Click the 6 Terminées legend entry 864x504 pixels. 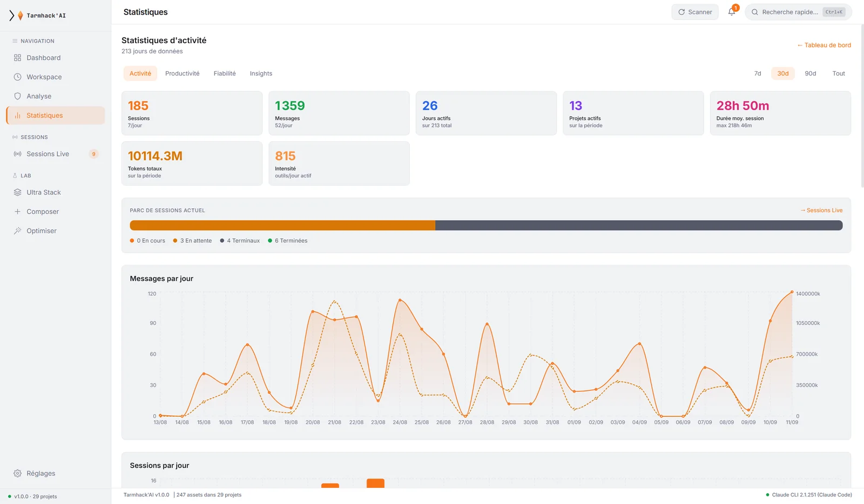click(288, 241)
